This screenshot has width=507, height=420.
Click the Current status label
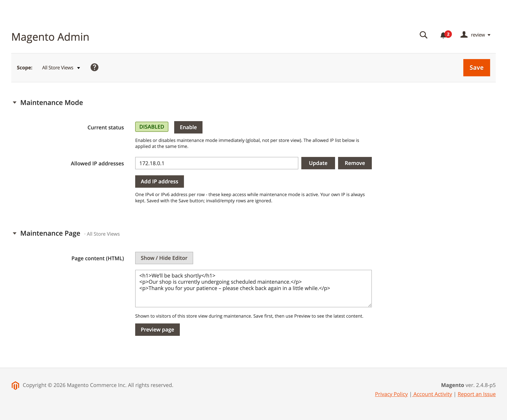click(x=106, y=127)
